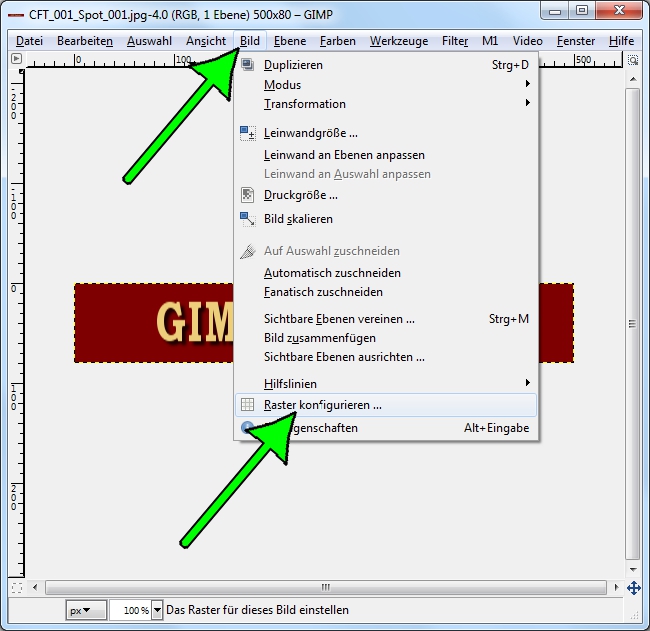Minimize the GIMP window

point(555,10)
